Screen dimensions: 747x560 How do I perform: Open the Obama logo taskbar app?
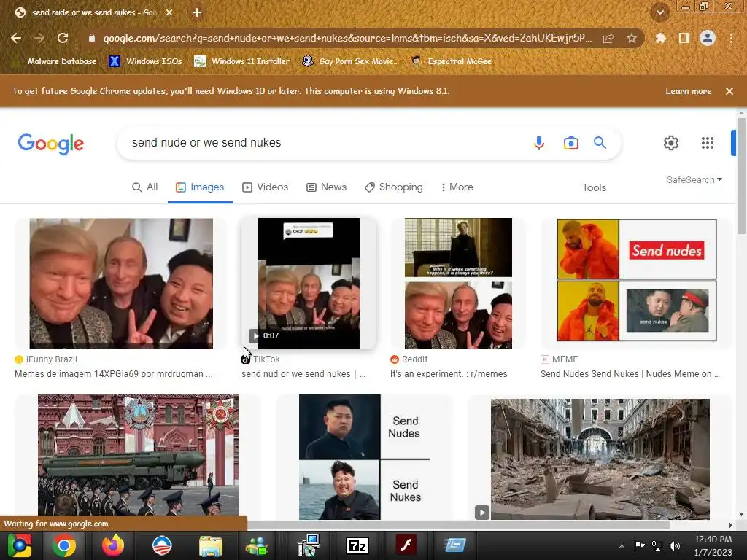[x=161, y=545]
